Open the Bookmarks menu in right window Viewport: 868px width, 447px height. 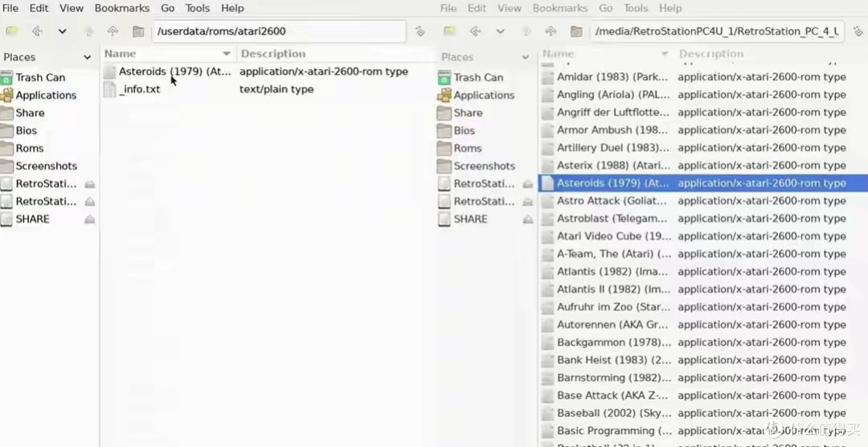[x=560, y=8]
